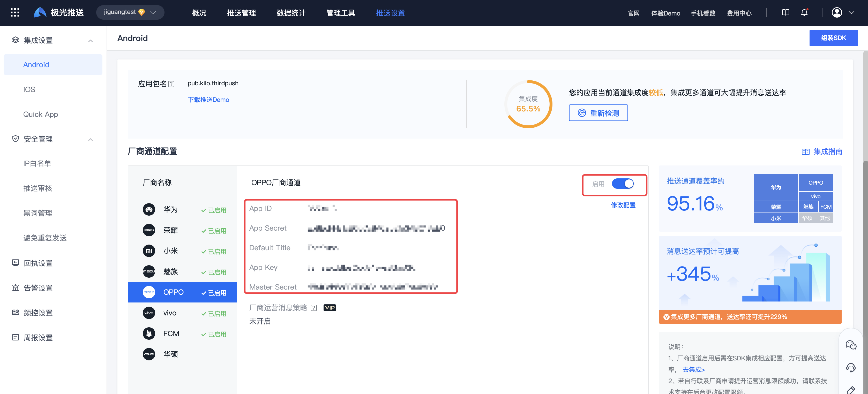This screenshot has width=868, height=394.
Task: Click the integration guide book icon
Action: click(805, 152)
